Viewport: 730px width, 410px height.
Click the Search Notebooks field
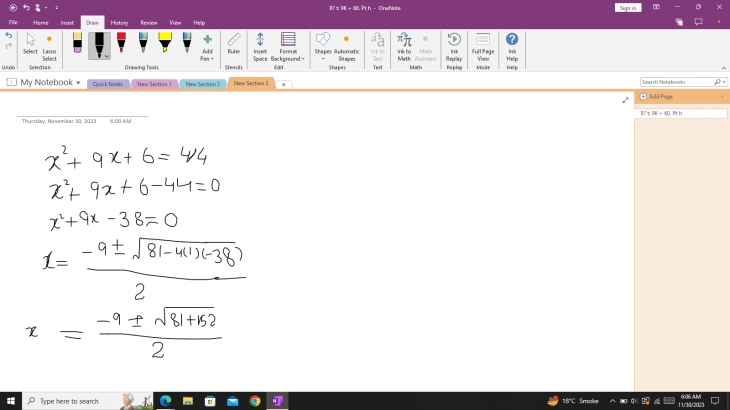pyautogui.click(x=677, y=82)
